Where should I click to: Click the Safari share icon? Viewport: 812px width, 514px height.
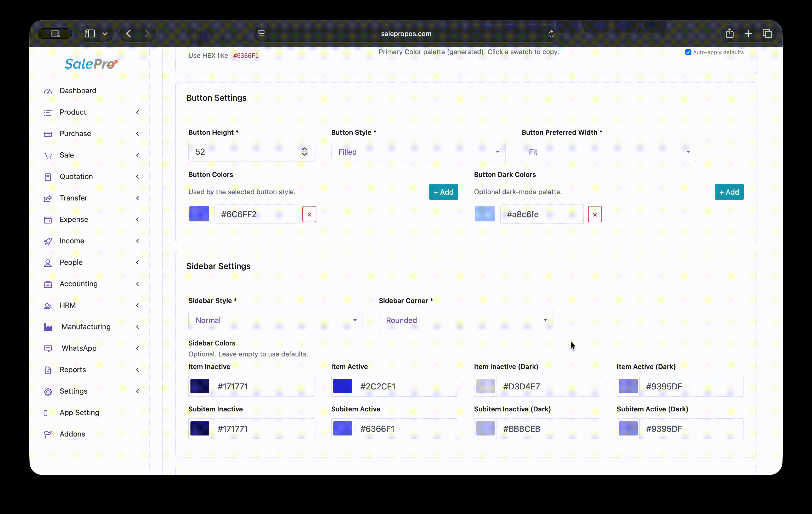[729, 33]
